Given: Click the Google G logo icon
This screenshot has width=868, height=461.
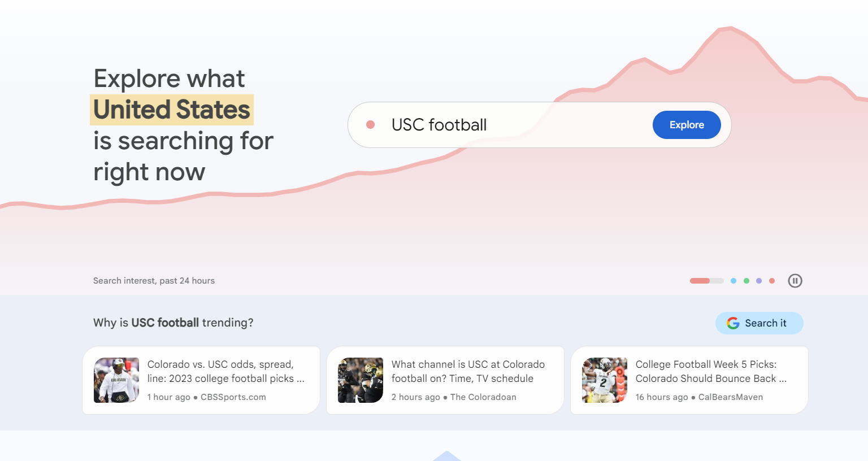Looking at the screenshot, I should point(733,323).
